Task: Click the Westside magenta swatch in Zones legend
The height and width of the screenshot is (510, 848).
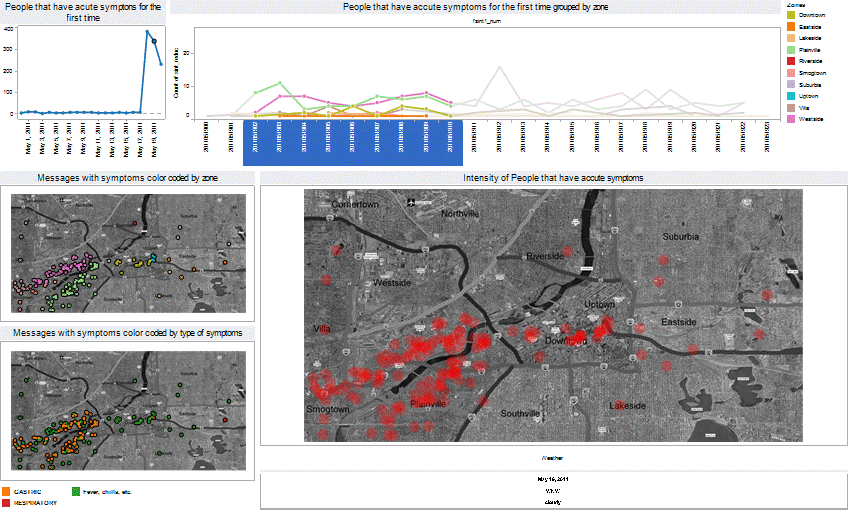Action: pyautogui.click(x=791, y=119)
